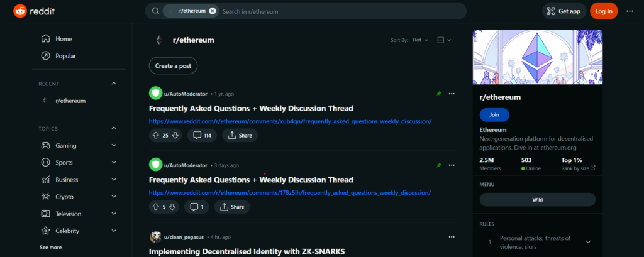Open more options on the 3 days ago post
This screenshot has height=257, width=644.
point(452,165)
